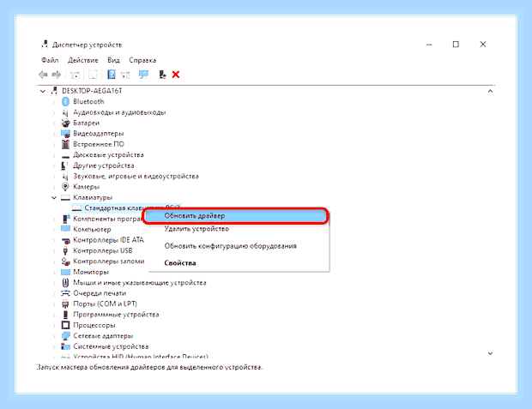Toggle the console tree toolbar icon
This screenshot has height=409, width=532.
point(75,75)
